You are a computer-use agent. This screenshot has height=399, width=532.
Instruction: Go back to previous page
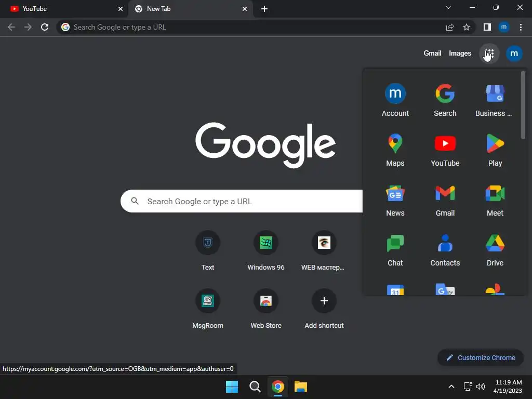click(11, 27)
